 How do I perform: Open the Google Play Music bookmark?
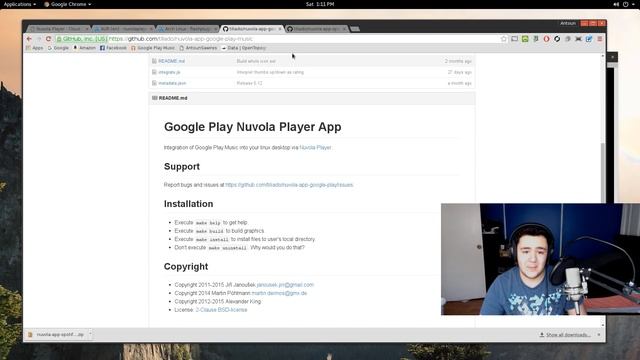[153, 48]
